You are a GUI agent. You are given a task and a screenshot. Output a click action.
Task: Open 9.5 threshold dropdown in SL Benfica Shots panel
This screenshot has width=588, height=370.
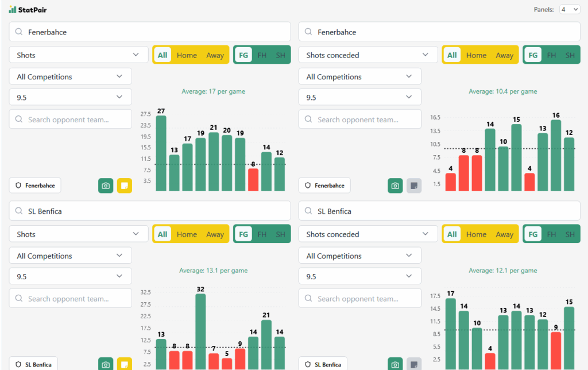70,276
